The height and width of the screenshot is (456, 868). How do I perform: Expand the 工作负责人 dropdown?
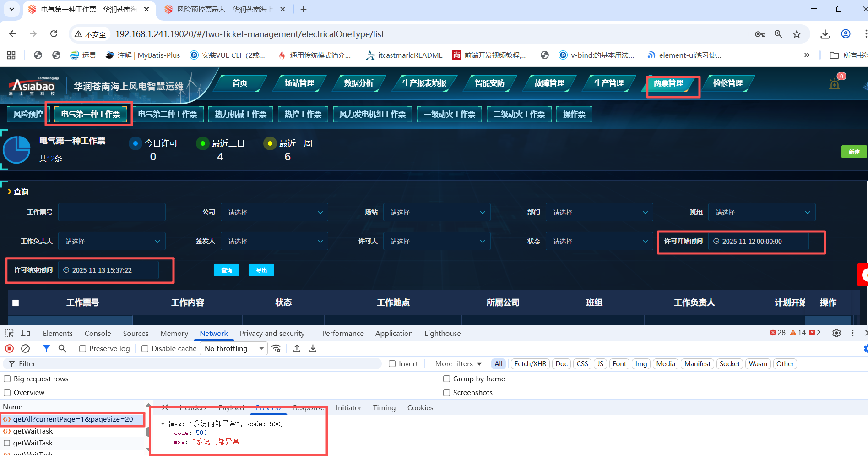112,242
